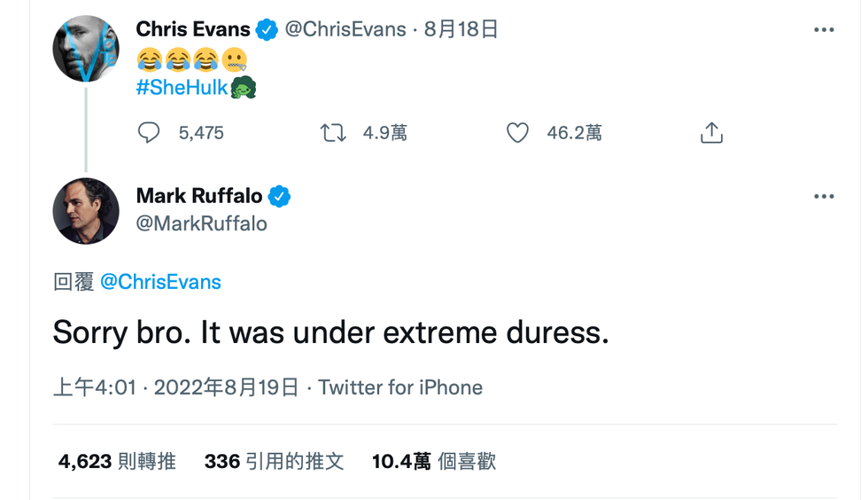Open the Mark Ruffalo display name link

pyautogui.click(x=199, y=197)
